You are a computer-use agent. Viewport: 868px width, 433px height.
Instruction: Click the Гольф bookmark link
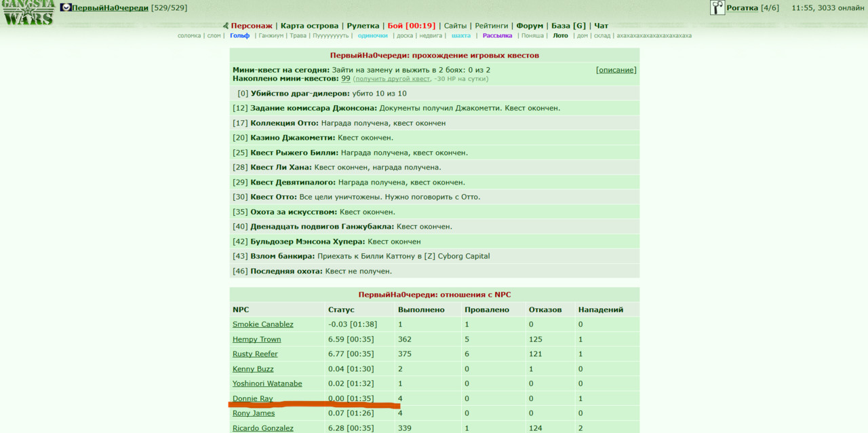click(239, 35)
